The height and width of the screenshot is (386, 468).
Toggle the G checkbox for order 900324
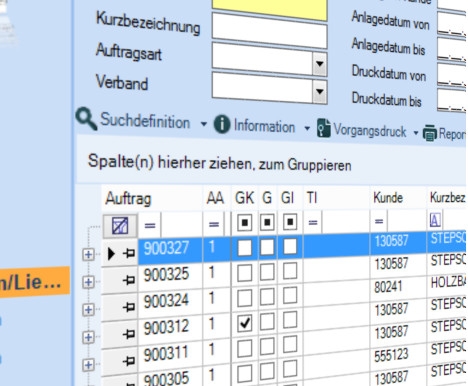267,297
